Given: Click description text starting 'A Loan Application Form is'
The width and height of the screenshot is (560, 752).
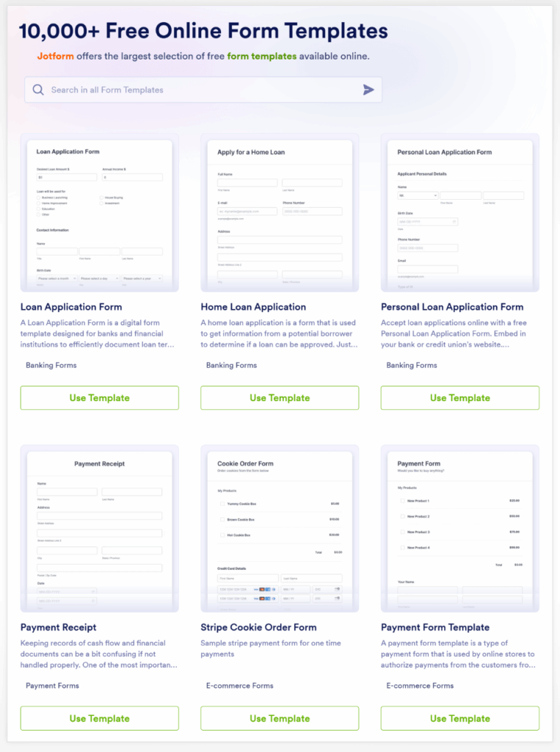Looking at the screenshot, I should [x=97, y=333].
